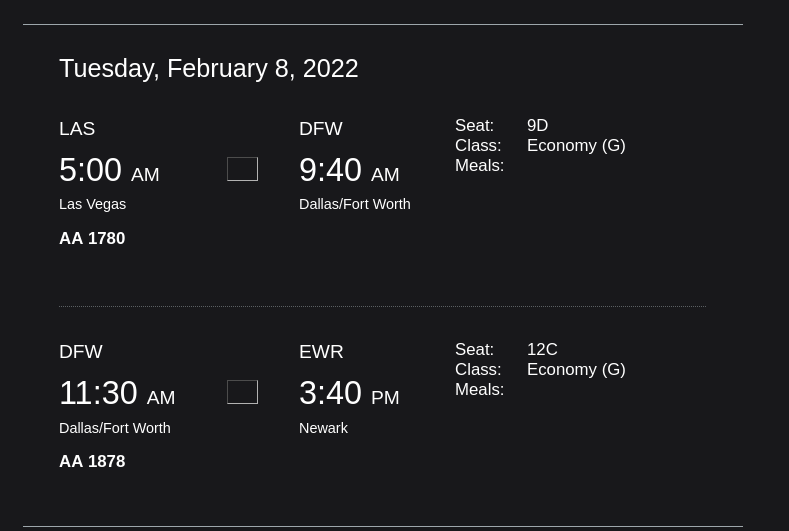Click Economy (G) class for flight AA 1878
The width and height of the screenshot is (789, 531).
[x=576, y=369]
